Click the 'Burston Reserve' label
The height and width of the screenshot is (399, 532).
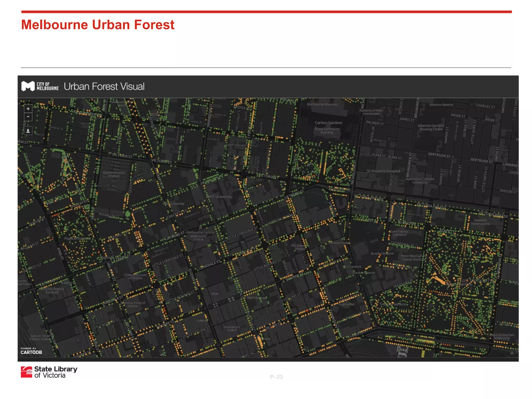tap(382, 254)
